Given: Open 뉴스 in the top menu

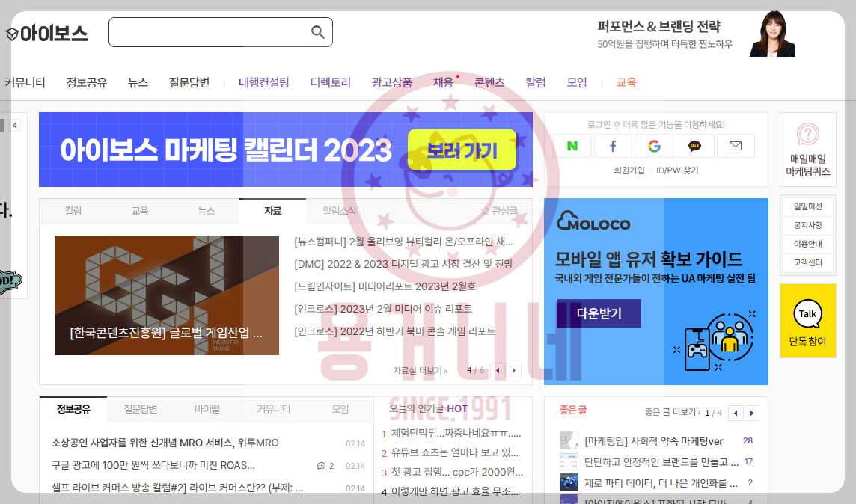Looking at the screenshot, I should 138,82.
